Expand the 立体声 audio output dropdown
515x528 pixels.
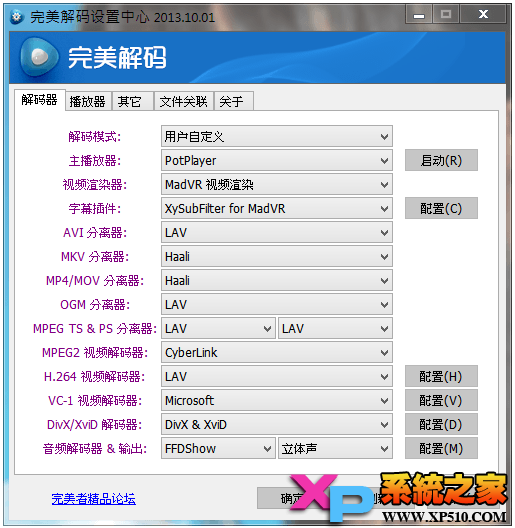335,449
